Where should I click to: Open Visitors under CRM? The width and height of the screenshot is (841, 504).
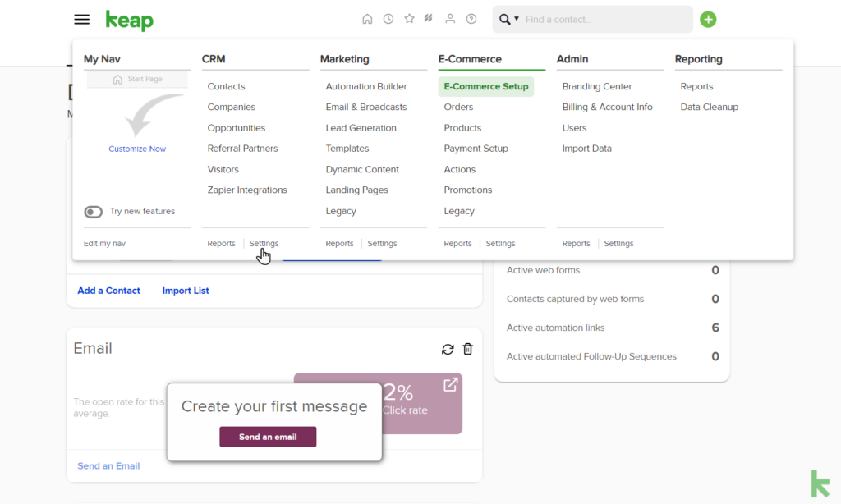[x=223, y=169]
